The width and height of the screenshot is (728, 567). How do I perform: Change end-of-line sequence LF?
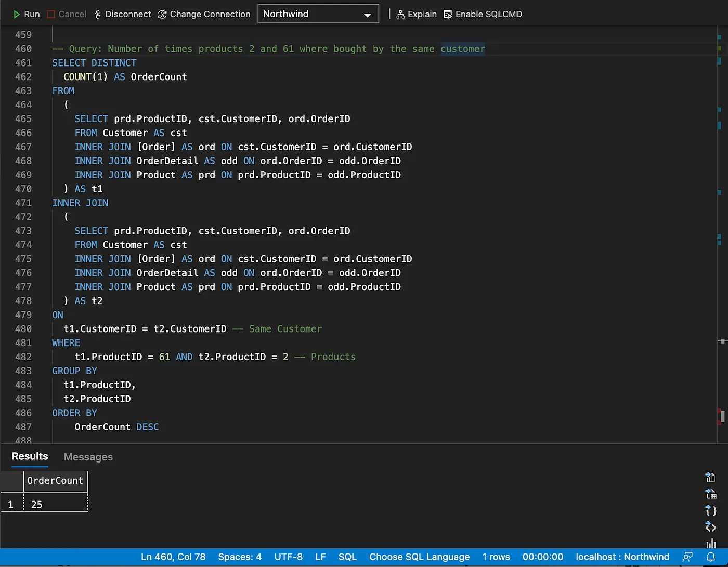coord(320,557)
